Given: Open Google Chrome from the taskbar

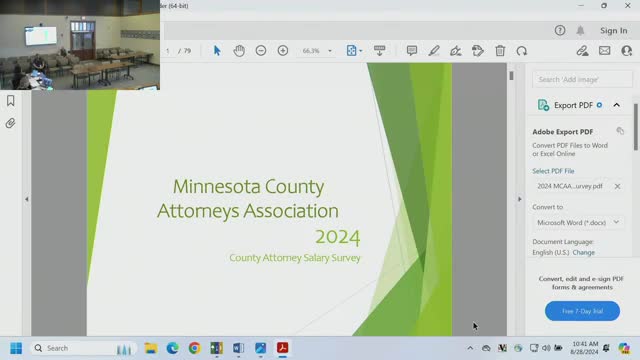Looking at the screenshot, I should coord(195,348).
